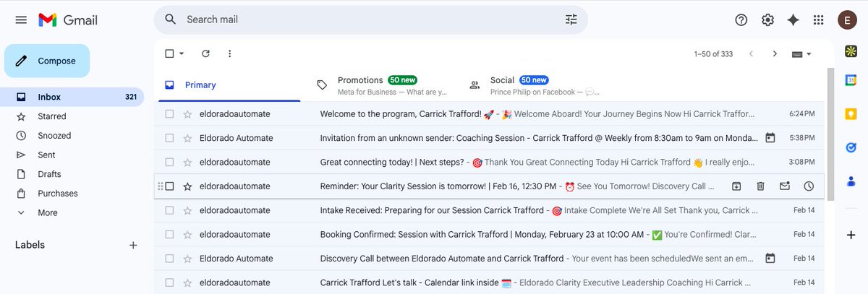Viewport: 868px width, 294px height.
Task: Snooze the Reminder Clarity Session email
Action: [809, 186]
